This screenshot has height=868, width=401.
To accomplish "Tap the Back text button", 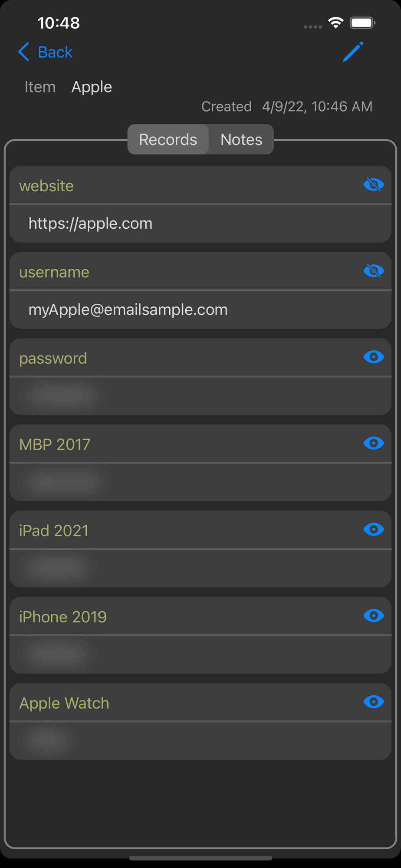I will (55, 52).
